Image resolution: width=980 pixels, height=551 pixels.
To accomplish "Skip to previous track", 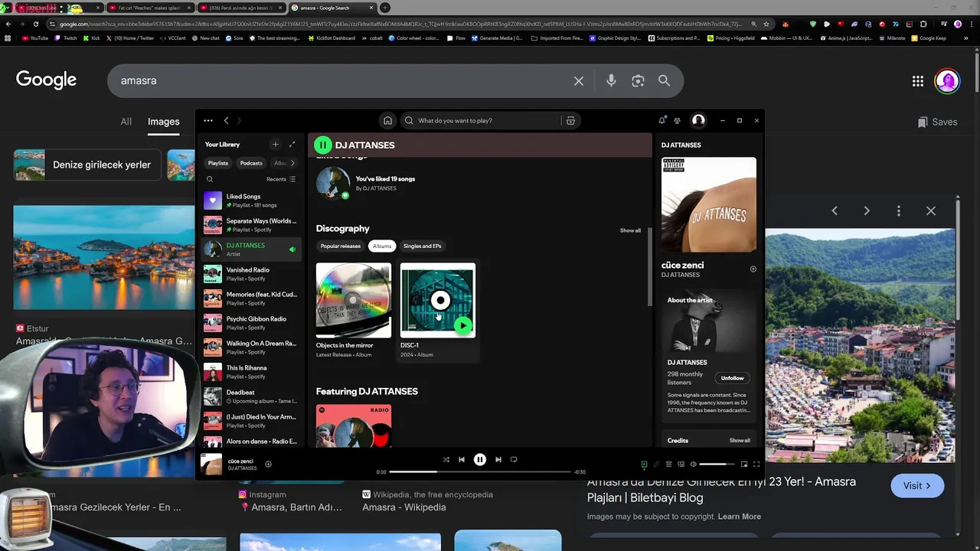I will (462, 459).
